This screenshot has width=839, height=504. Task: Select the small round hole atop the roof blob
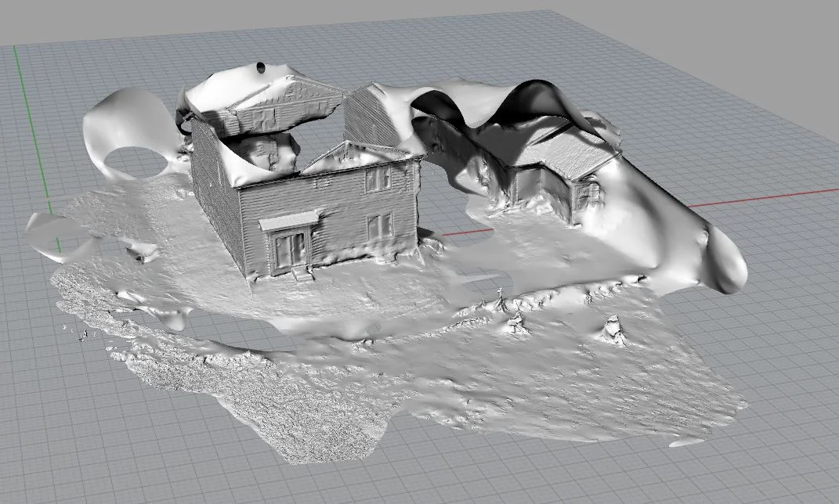[261, 67]
